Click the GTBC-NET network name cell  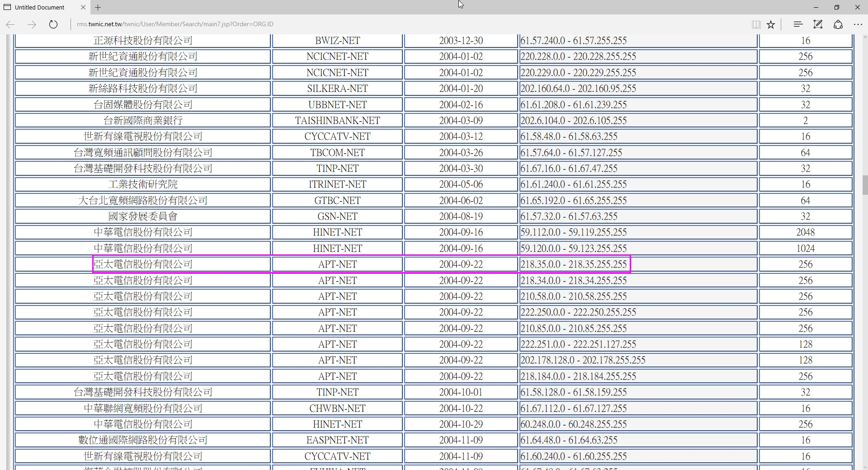coord(337,201)
